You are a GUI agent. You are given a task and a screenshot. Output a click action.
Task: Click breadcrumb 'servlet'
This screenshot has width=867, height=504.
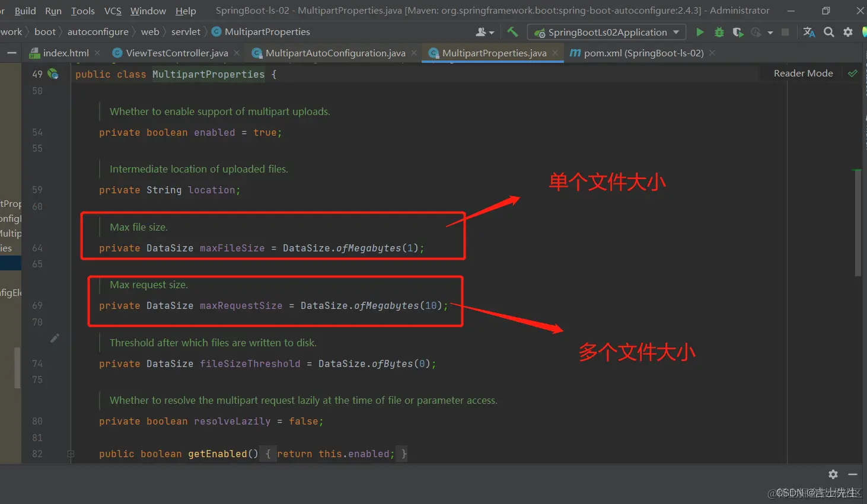pyautogui.click(x=186, y=31)
